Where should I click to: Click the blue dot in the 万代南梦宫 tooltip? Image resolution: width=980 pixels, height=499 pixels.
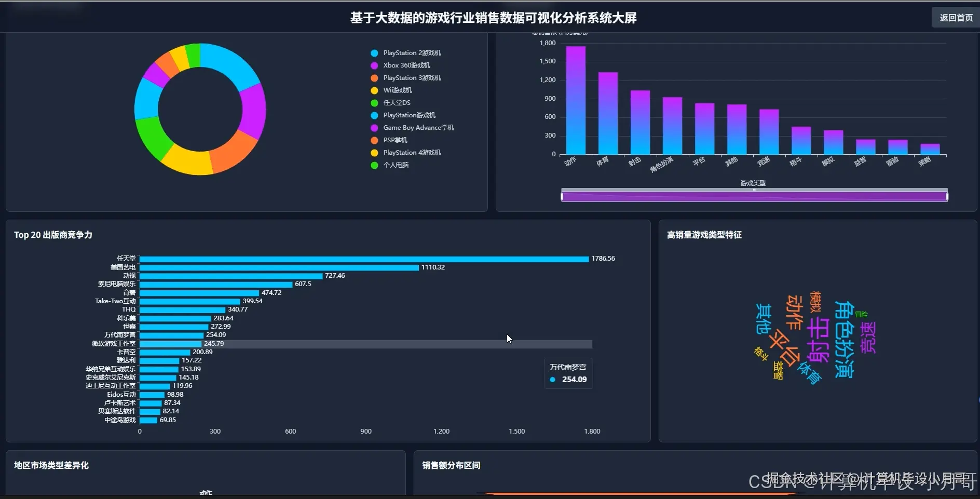click(552, 380)
